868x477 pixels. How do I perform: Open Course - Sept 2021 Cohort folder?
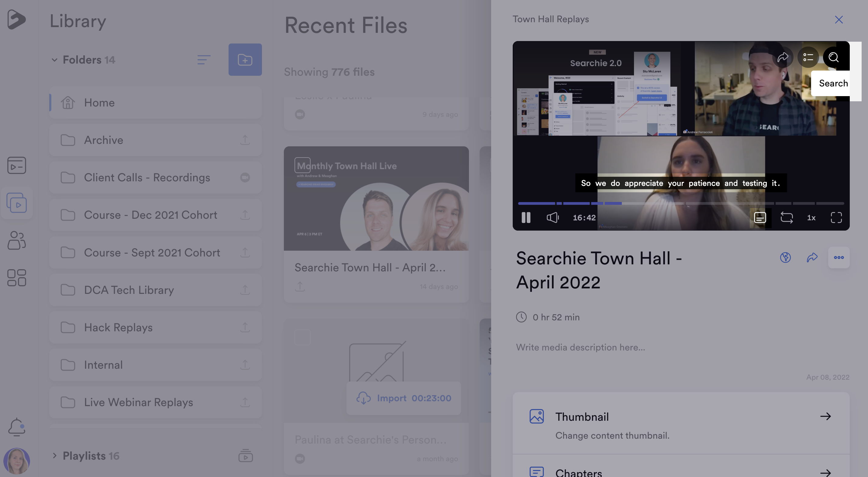[156, 252]
